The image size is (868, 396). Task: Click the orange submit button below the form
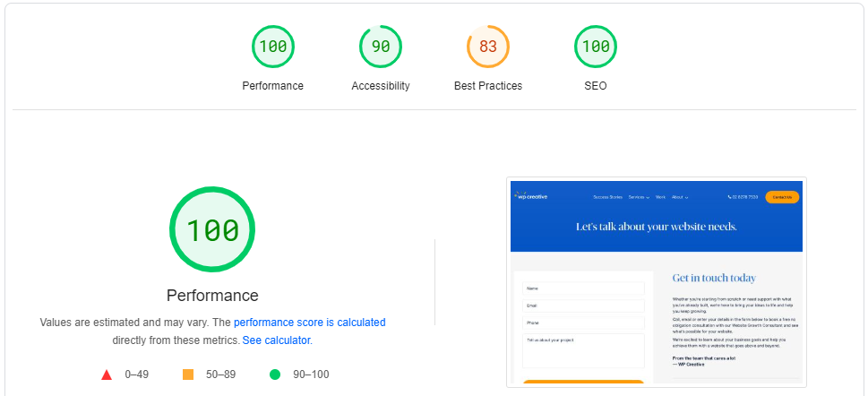point(583,382)
